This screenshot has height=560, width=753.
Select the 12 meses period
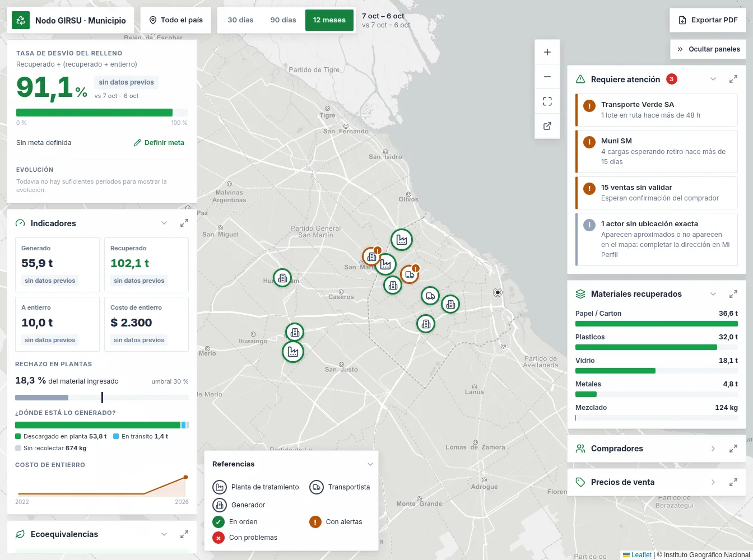(x=329, y=20)
